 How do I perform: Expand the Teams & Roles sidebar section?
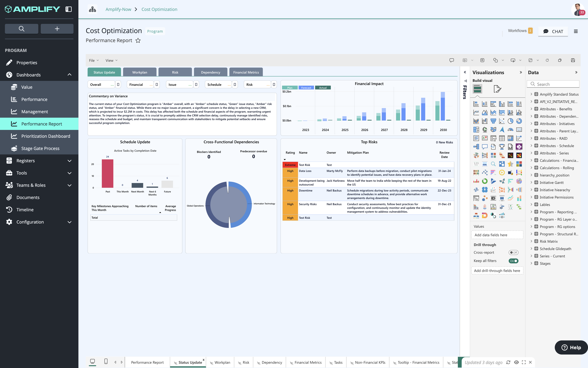(70, 185)
